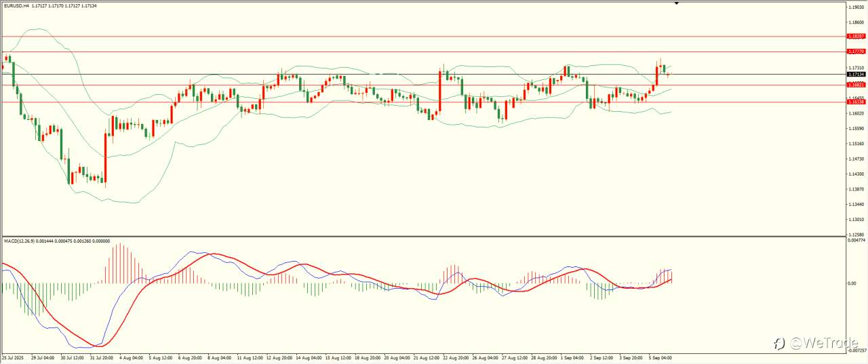Click the 15 Aug 12:00 time label
868x364 pixels.
[x=339, y=357]
